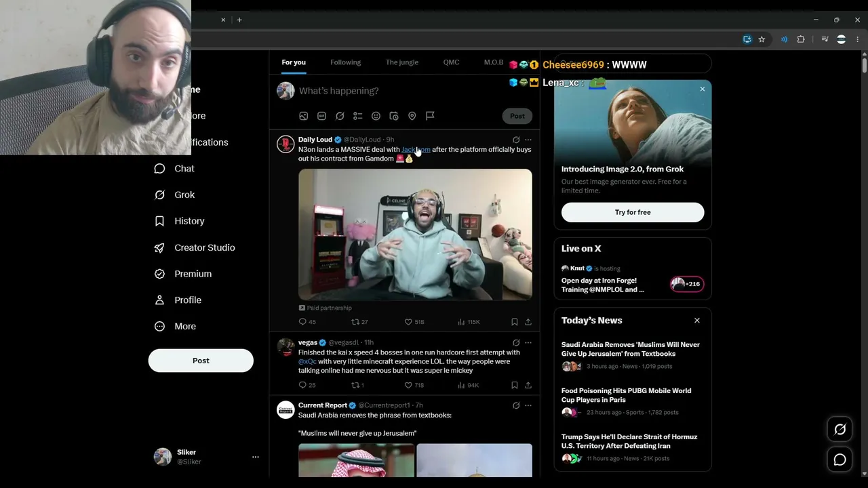Bookmark this page with the star icon
Image resolution: width=868 pixels, height=488 pixels.
tap(762, 39)
